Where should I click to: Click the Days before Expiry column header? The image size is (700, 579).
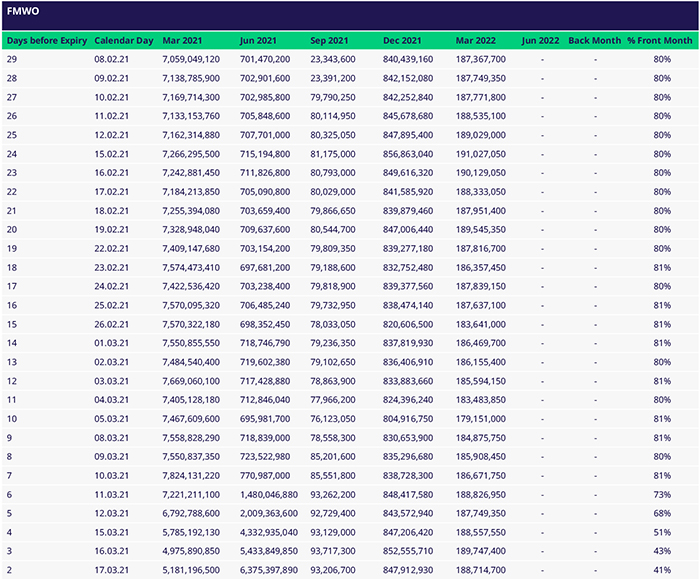tap(47, 41)
